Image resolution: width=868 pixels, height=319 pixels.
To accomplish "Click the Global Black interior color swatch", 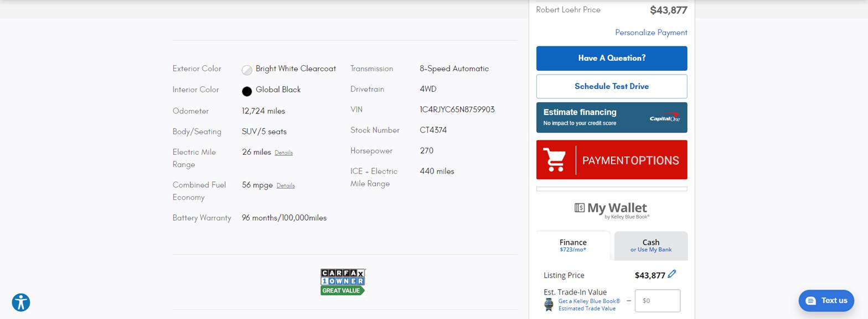I will point(247,91).
